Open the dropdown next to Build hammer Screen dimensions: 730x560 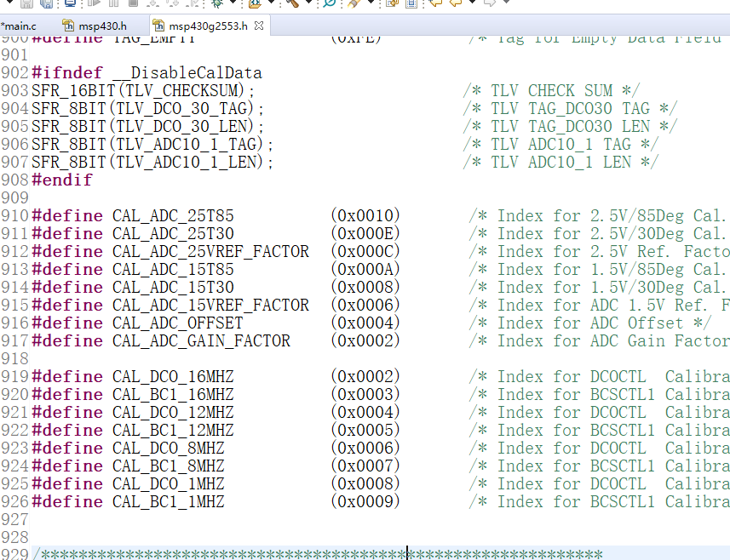(x=308, y=3)
